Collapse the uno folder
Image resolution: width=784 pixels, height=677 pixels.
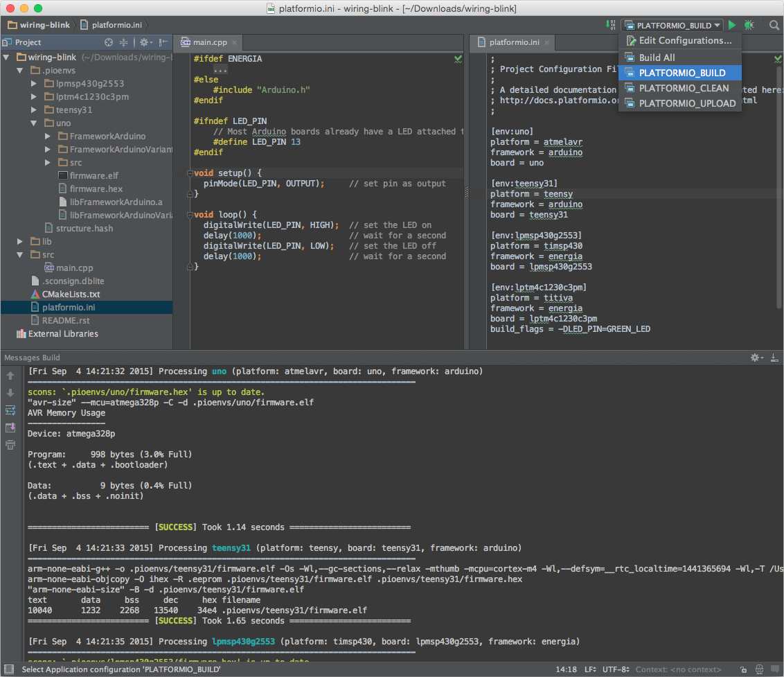33,123
